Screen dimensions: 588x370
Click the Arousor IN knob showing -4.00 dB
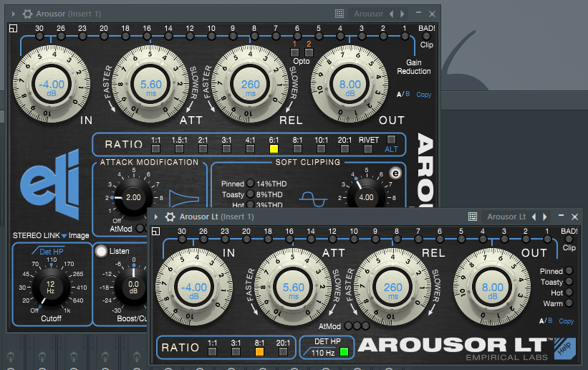pyautogui.click(x=52, y=85)
